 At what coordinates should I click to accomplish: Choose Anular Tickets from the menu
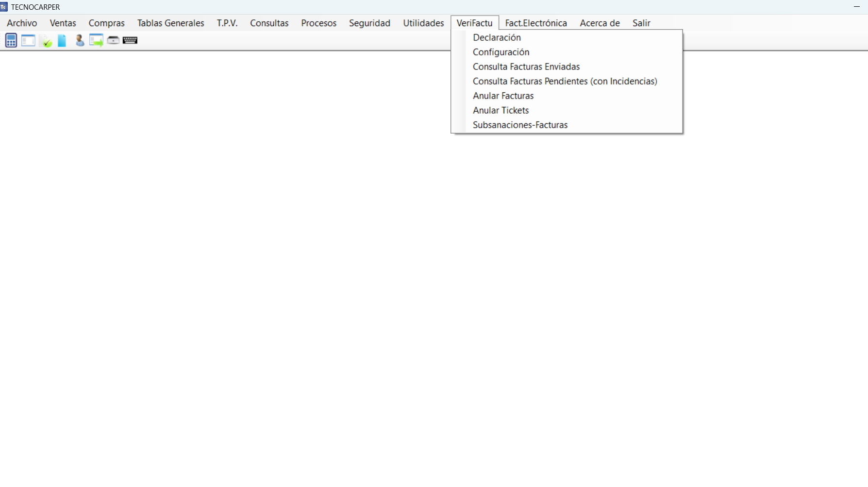point(501,110)
